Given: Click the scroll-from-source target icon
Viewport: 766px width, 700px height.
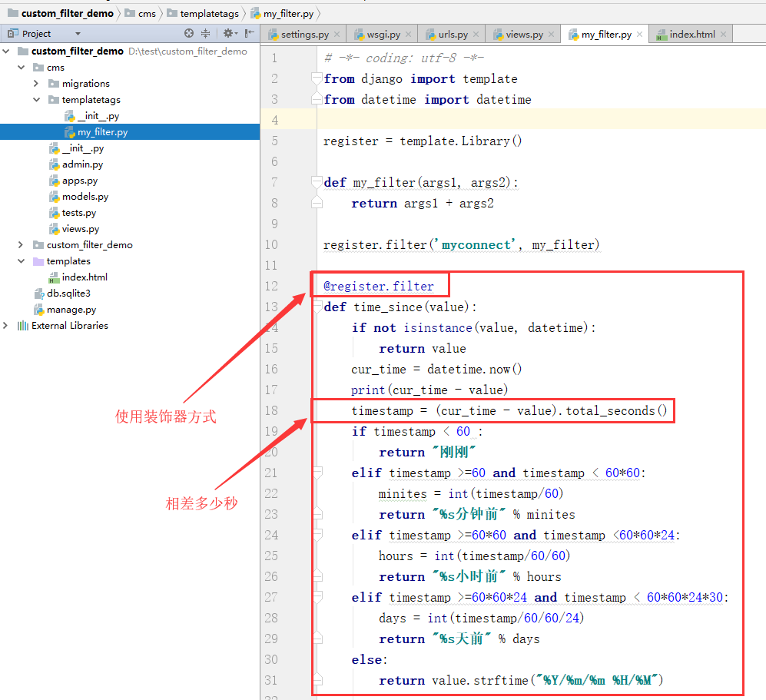Looking at the screenshot, I should coord(189,33).
